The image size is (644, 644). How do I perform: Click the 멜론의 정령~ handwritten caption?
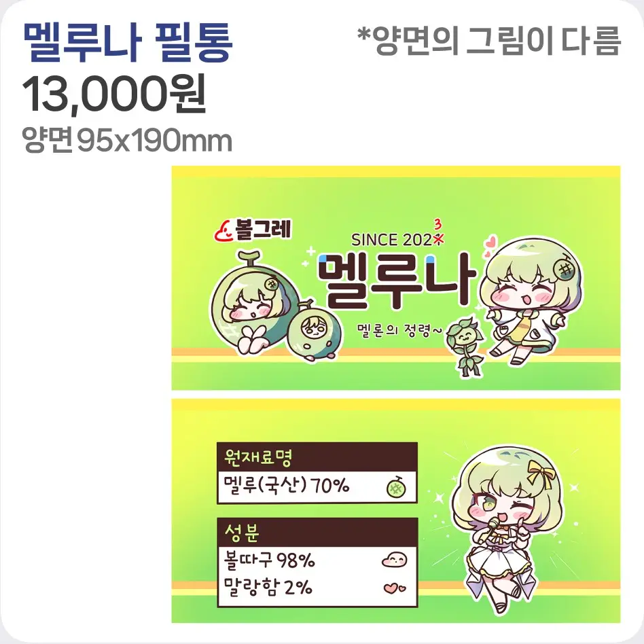[401, 329]
